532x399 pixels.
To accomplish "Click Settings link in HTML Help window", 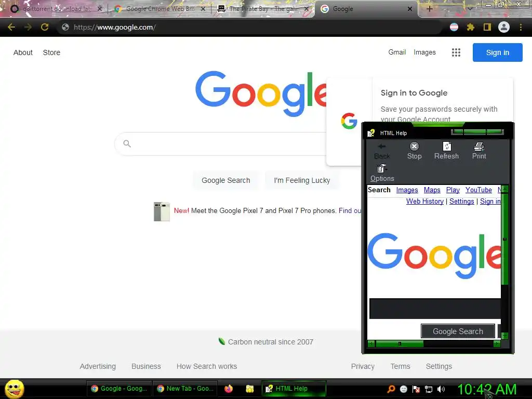I will pyautogui.click(x=462, y=201).
